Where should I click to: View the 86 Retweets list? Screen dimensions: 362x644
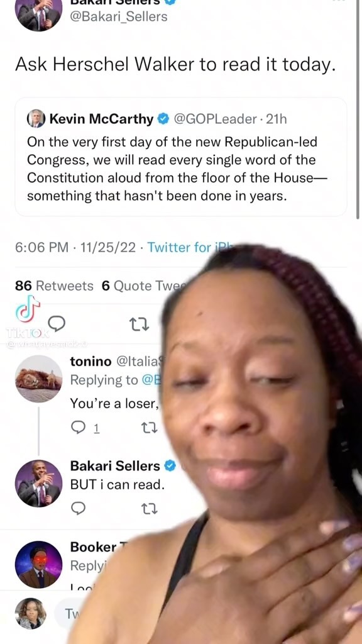click(x=54, y=286)
